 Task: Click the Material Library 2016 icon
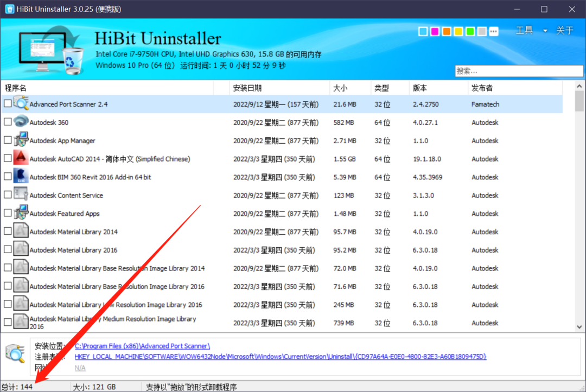point(21,249)
